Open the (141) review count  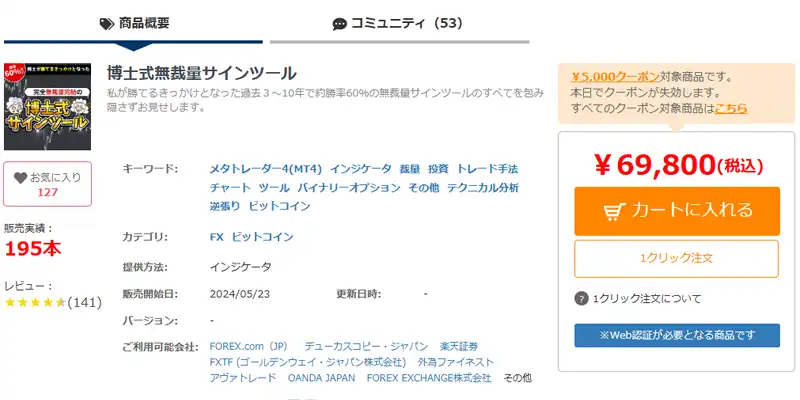pos(85,303)
